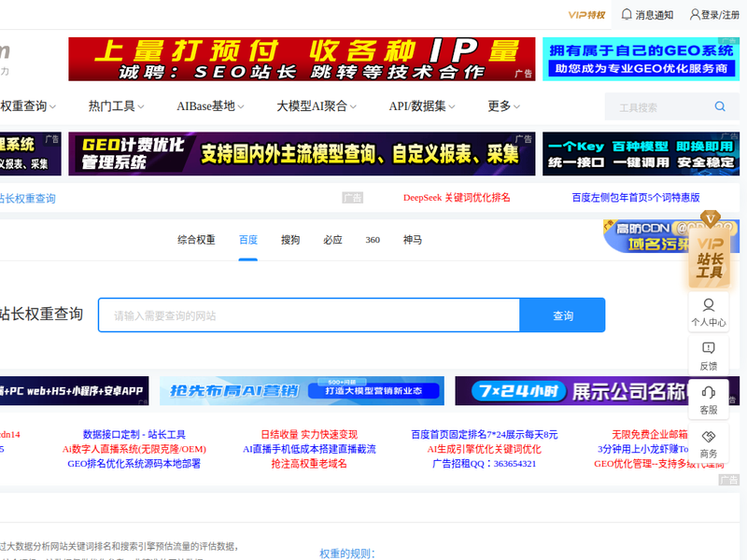The height and width of the screenshot is (560, 747).
Task: Click the search magnifier in 工具搜索
Action: (x=720, y=106)
